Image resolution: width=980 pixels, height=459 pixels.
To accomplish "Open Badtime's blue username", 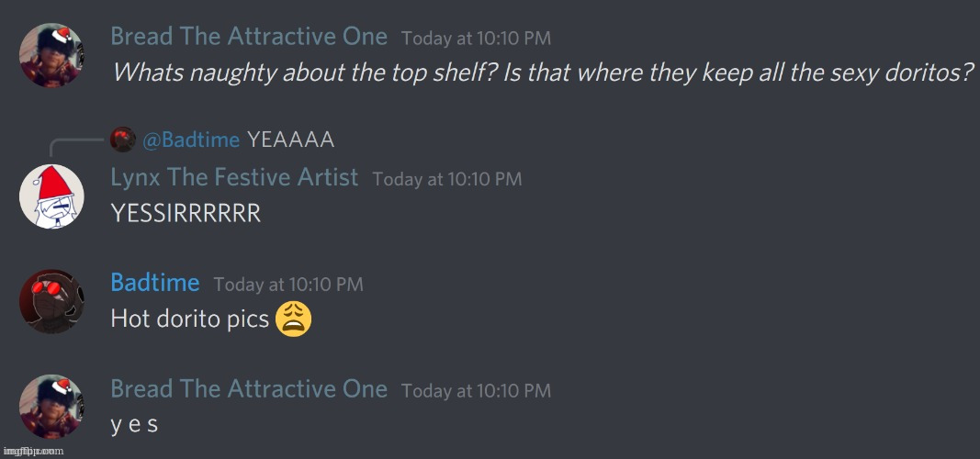I will point(155,283).
